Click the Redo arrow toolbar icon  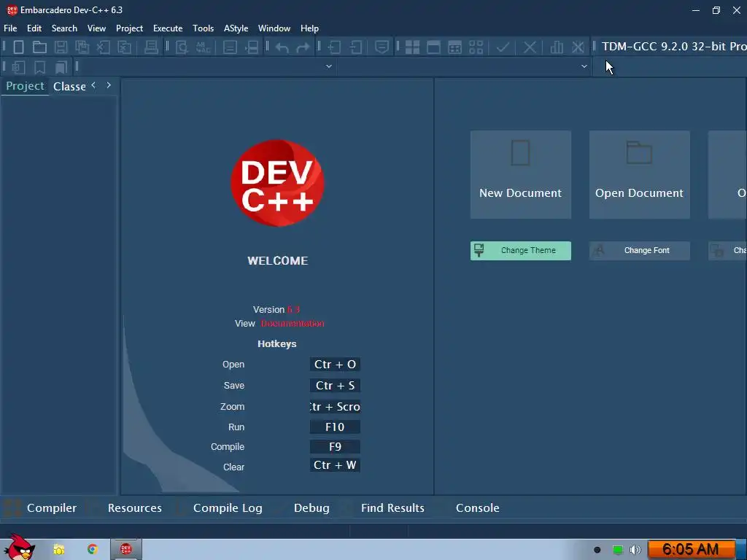tap(303, 47)
